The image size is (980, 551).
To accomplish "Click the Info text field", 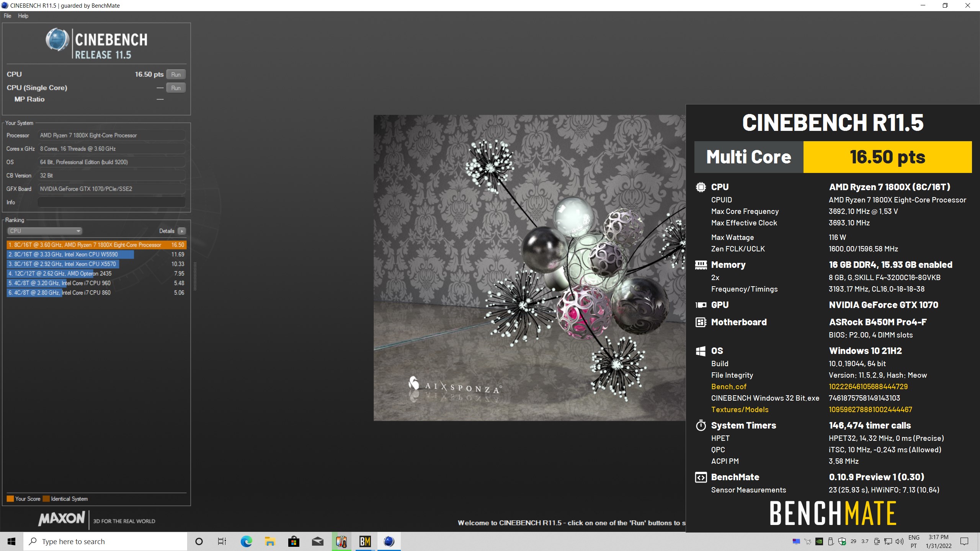I will coord(111,202).
